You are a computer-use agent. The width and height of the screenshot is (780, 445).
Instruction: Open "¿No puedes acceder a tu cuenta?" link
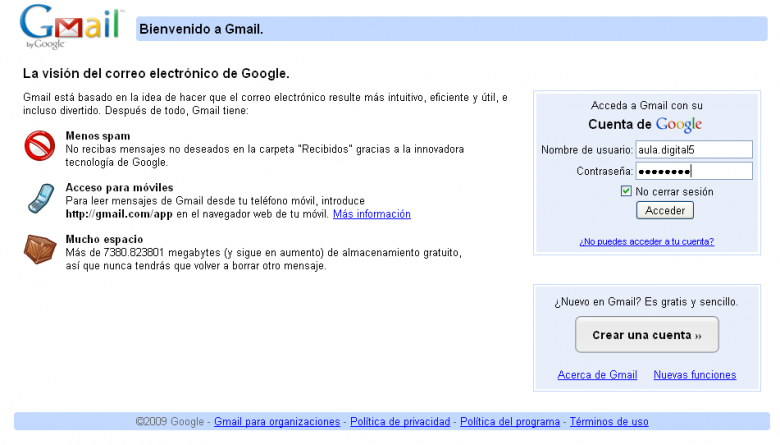point(646,242)
